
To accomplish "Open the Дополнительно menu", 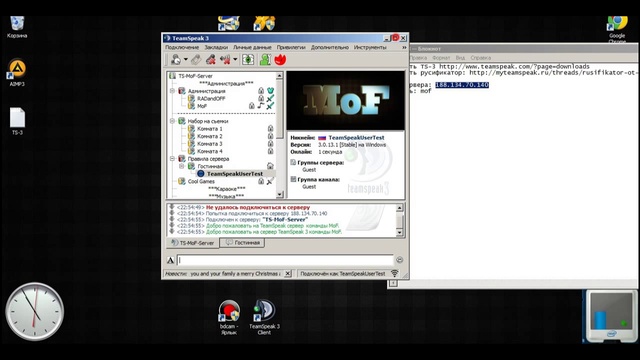I will pyautogui.click(x=330, y=47).
